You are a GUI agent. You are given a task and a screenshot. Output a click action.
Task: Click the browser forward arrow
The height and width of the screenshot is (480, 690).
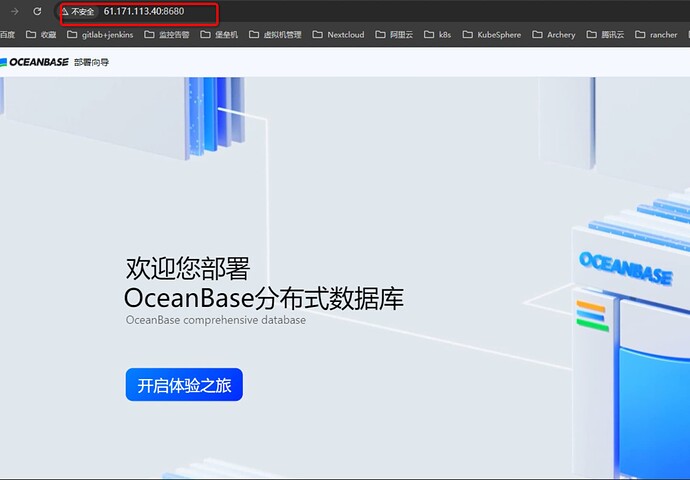click(x=15, y=11)
